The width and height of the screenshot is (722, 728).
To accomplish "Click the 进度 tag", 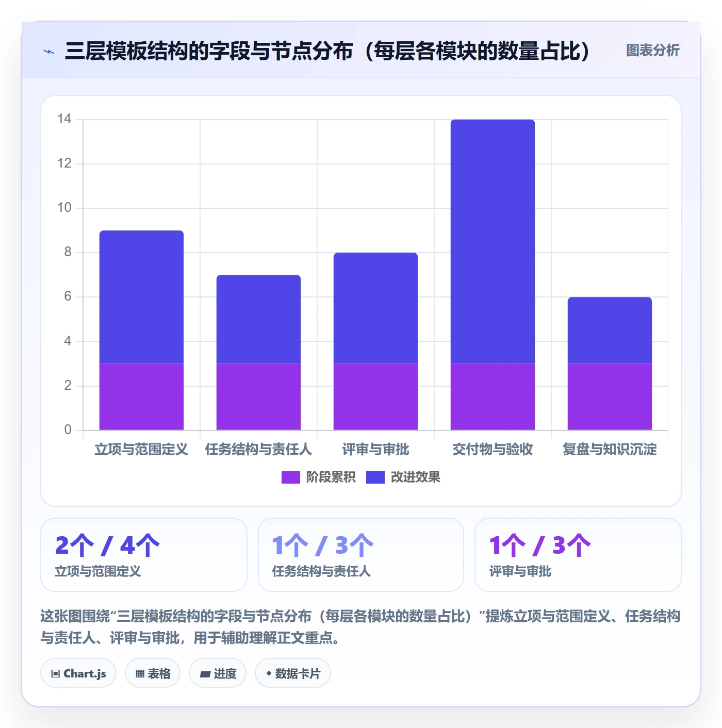I will (x=218, y=673).
